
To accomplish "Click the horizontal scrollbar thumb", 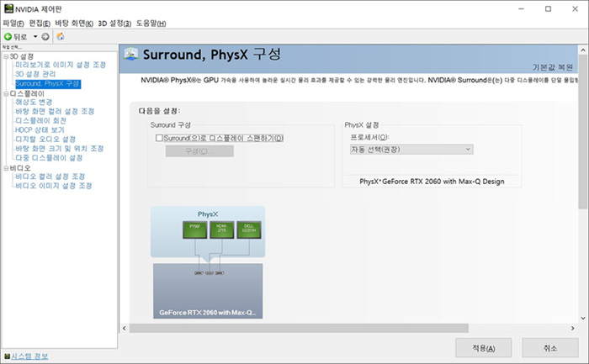I will tap(299, 329).
